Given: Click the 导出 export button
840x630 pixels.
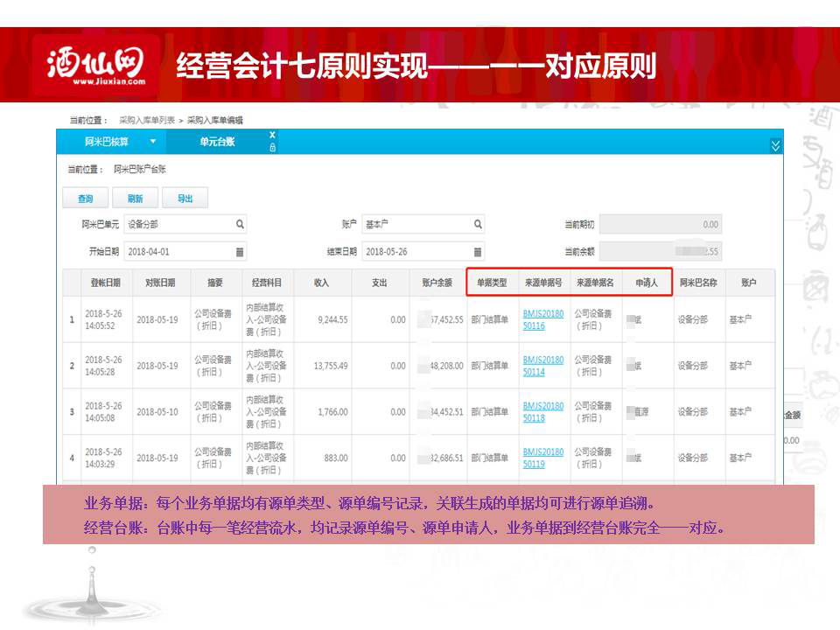Looking at the screenshot, I should coord(185,199).
